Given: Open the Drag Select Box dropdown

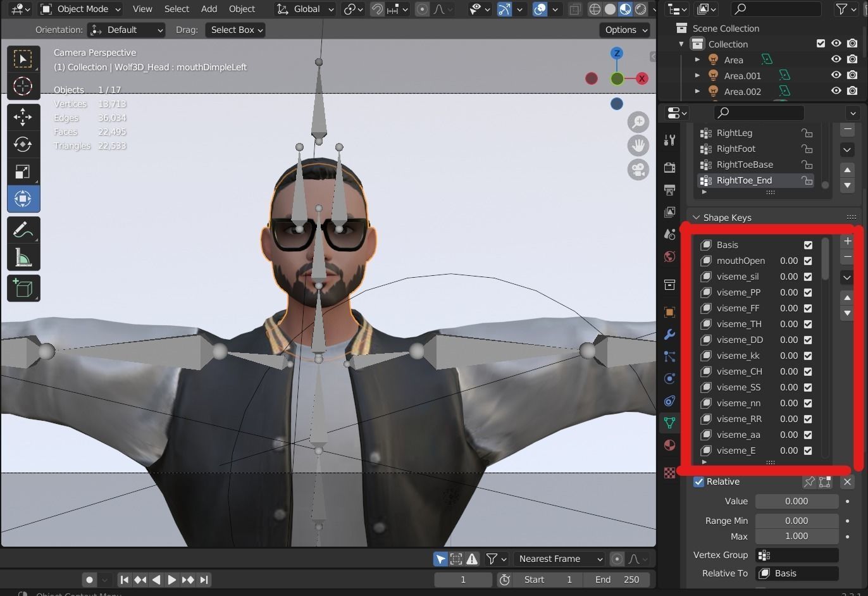Looking at the screenshot, I should point(235,30).
